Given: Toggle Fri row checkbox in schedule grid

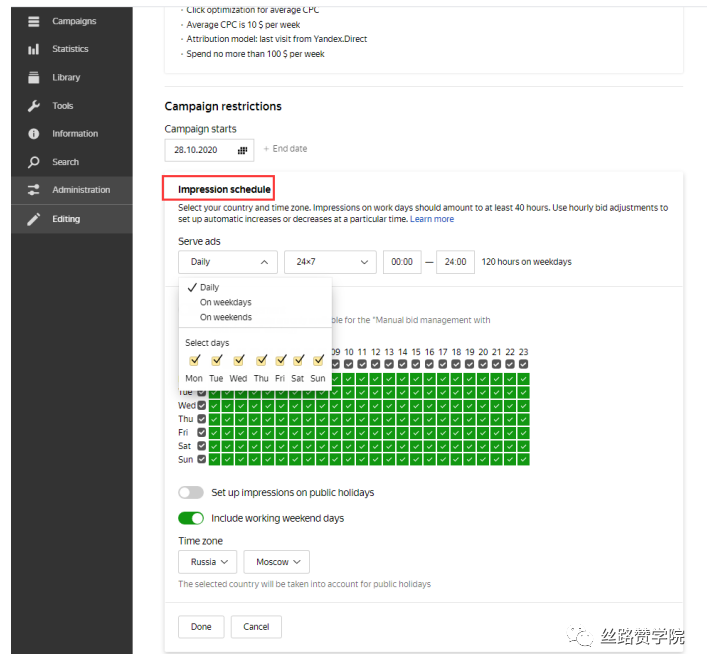Looking at the screenshot, I should pyautogui.click(x=202, y=432).
